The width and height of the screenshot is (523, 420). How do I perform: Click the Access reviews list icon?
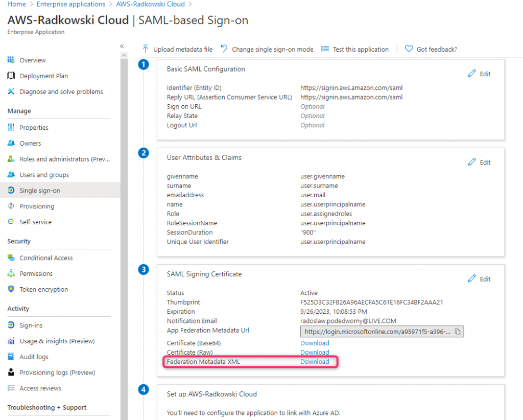11,388
